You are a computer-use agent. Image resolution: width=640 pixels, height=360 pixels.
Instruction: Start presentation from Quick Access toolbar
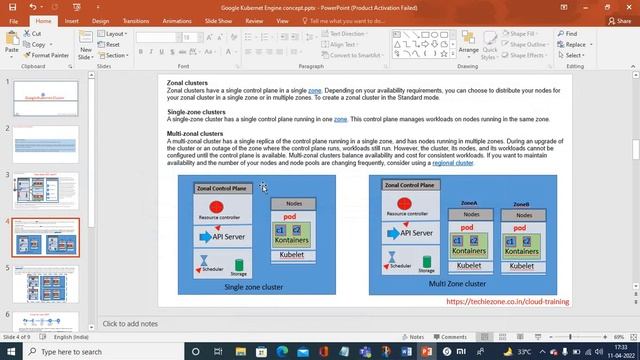point(76,7)
